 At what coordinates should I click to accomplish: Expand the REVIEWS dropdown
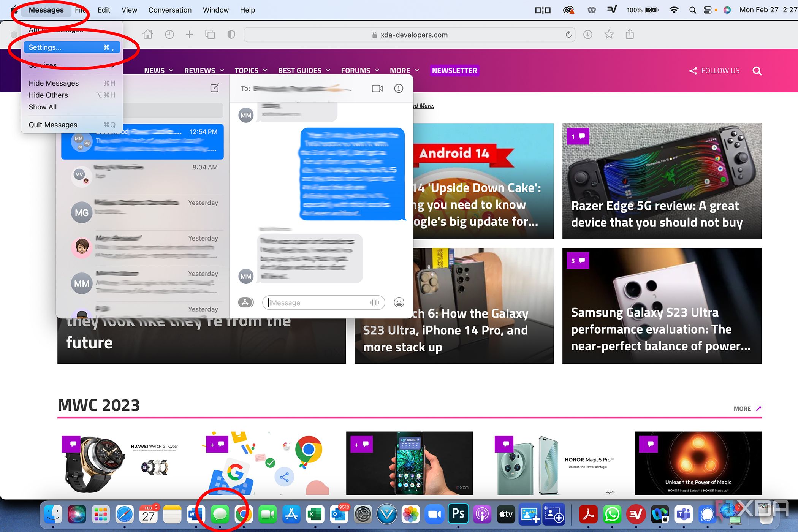(x=204, y=70)
